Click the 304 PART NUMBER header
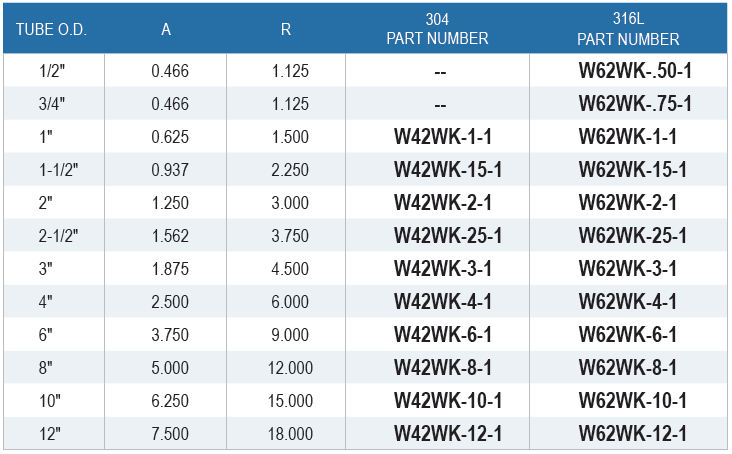732x454 pixels. point(437,28)
